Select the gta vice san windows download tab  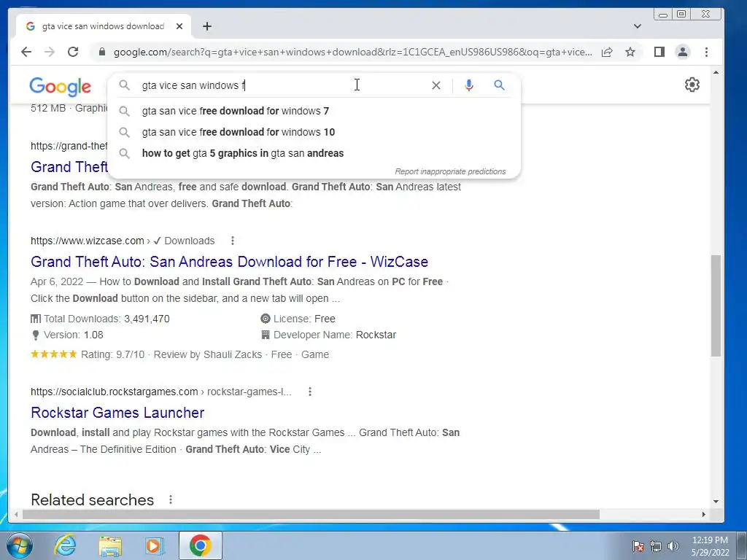[103, 26]
